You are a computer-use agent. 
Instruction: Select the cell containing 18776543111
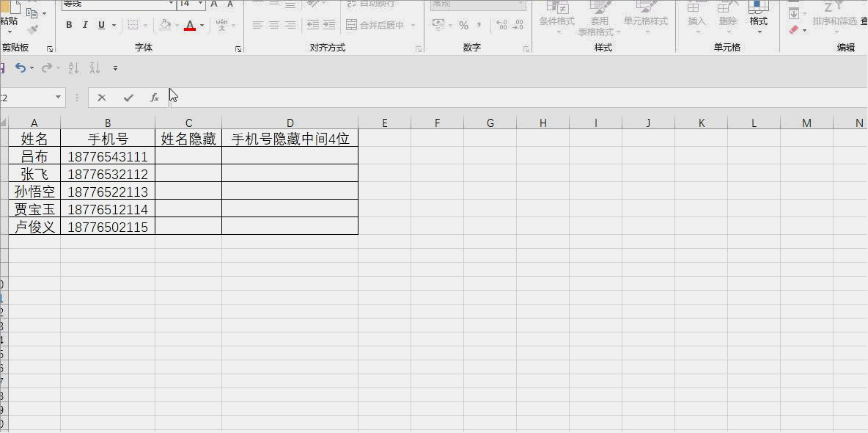108,156
